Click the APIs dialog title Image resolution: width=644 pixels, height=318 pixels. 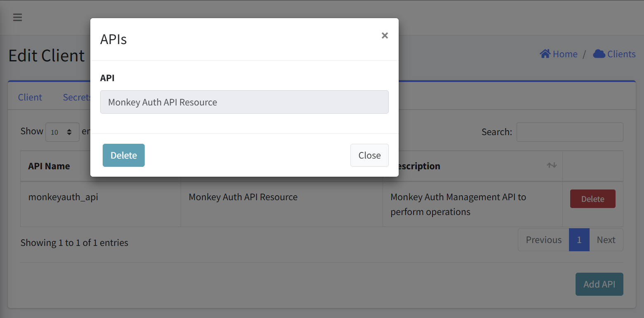tap(113, 39)
